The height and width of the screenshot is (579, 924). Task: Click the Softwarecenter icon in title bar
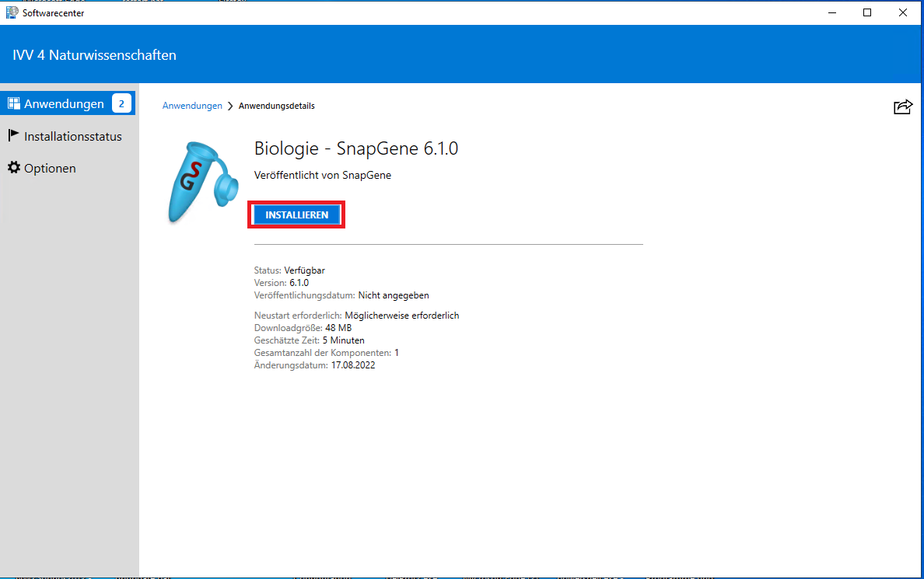[12, 12]
